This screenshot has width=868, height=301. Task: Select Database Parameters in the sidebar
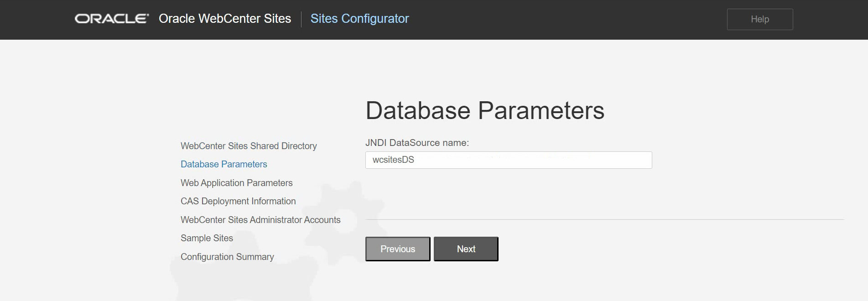click(x=223, y=164)
